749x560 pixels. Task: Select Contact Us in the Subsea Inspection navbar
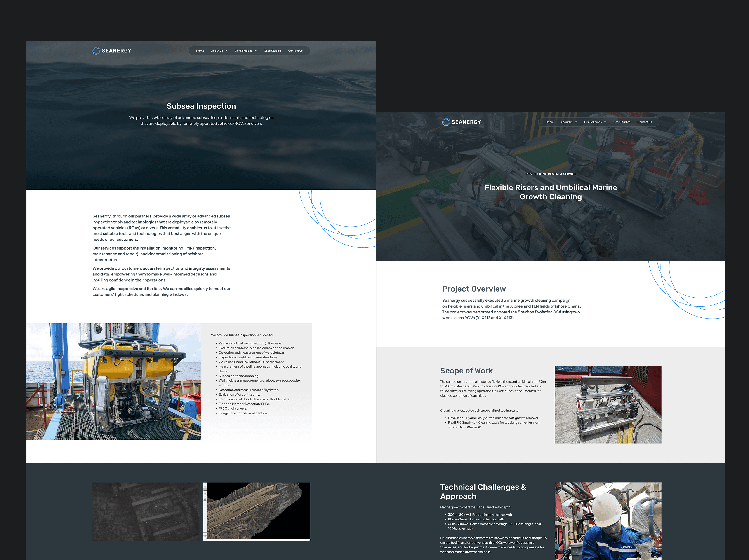pyautogui.click(x=295, y=51)
